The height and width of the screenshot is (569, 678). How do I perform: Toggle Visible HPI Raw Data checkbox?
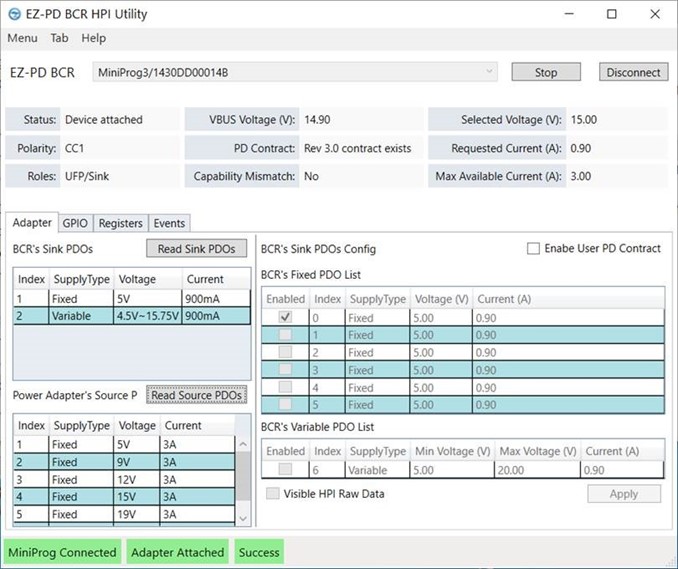click(272, 493)
